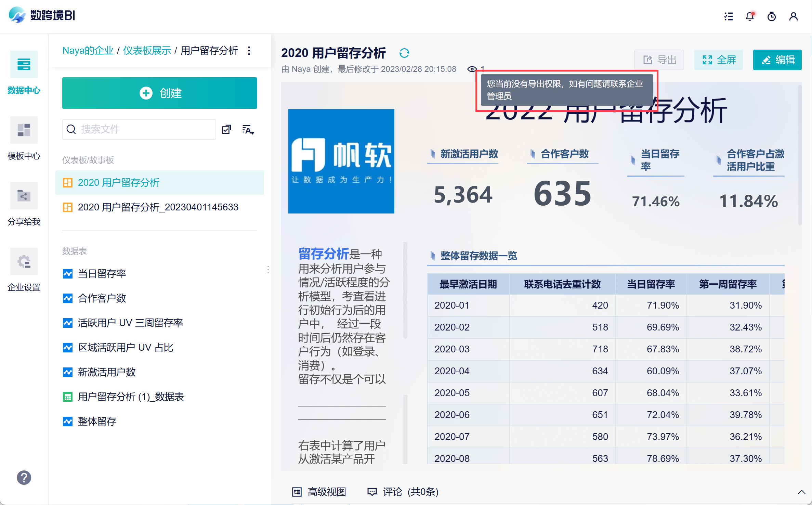Click the dashboard vertical scrollbar

[x=800, y=156]
